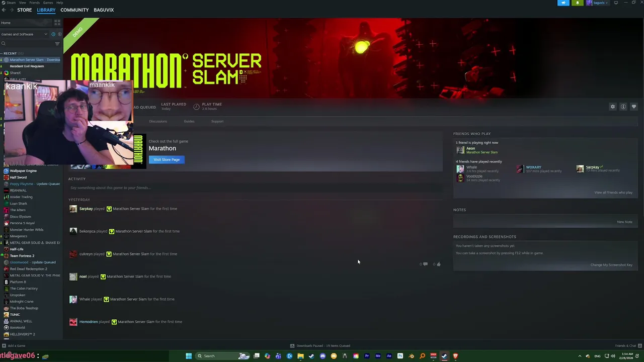644x362 pixels.
Task: Switch to the COMMUNITY tab
Action: tap(74, 10)
